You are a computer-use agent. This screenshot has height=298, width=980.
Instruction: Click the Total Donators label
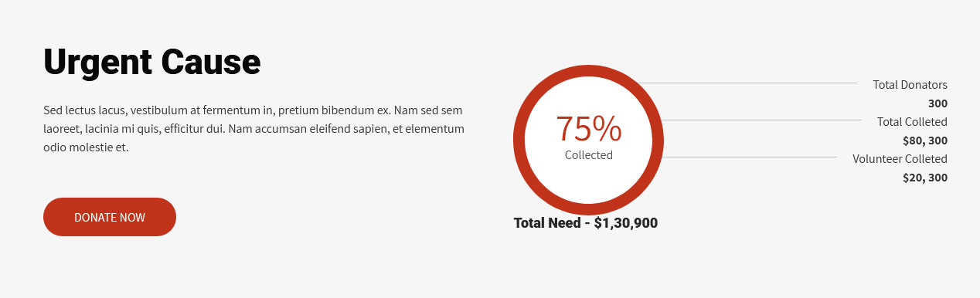(x=910, y=85)
